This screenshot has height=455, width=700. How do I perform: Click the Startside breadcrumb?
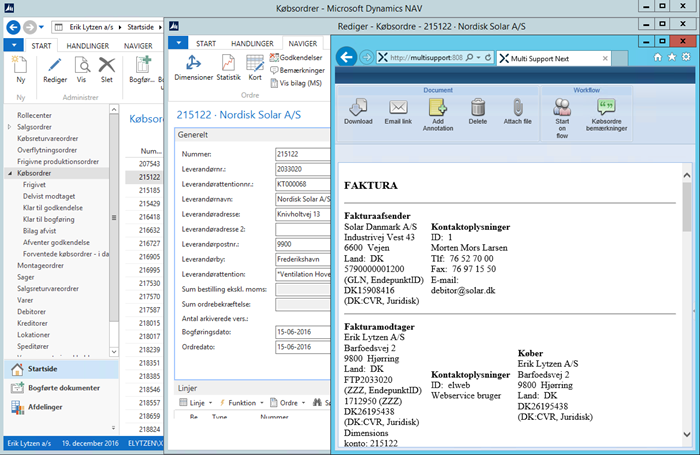tap(140, 27)
